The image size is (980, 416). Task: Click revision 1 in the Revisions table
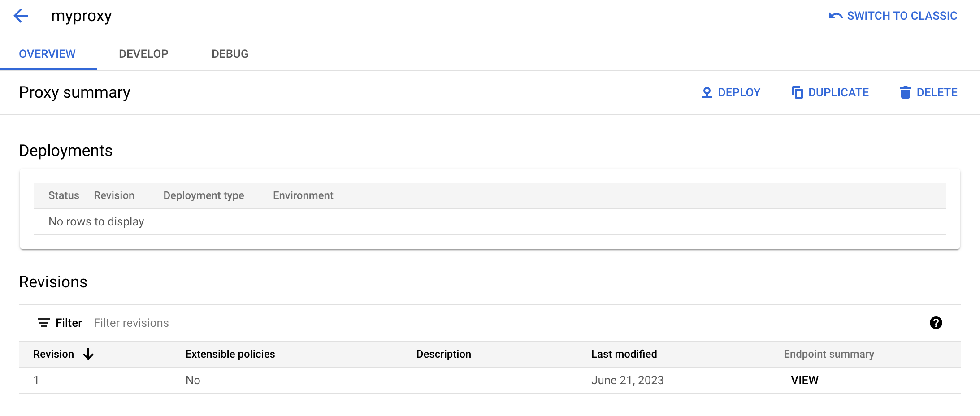point(36,380)
